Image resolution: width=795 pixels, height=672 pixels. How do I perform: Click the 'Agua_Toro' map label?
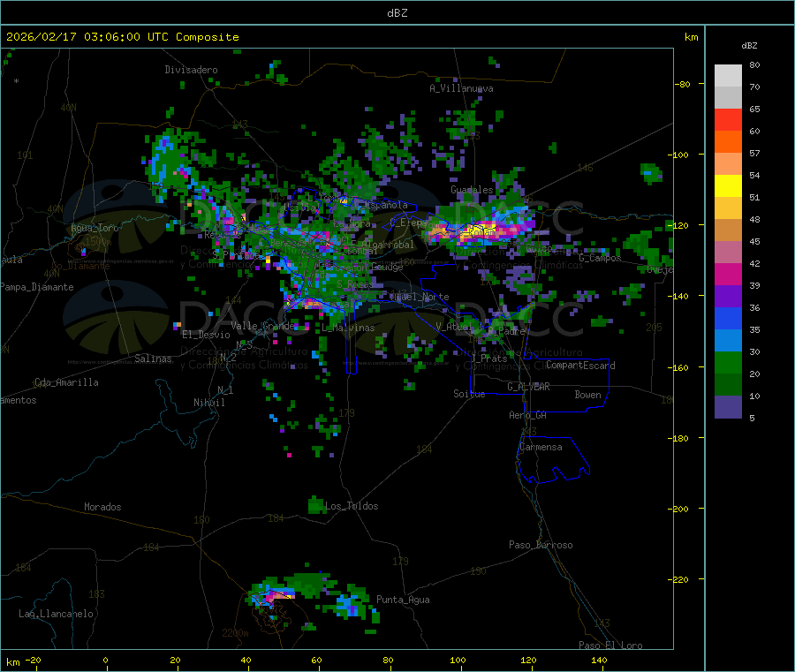95,228
